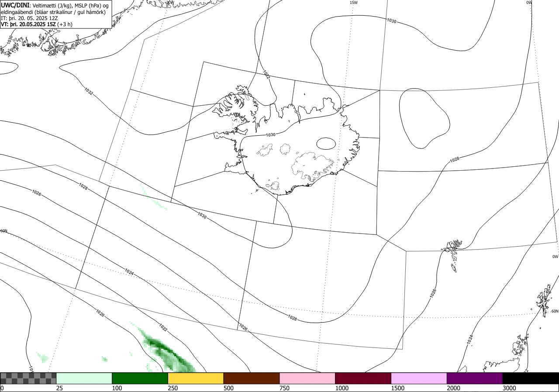
Task: Click the "2000" legend scale value
Action: (454, 388)
